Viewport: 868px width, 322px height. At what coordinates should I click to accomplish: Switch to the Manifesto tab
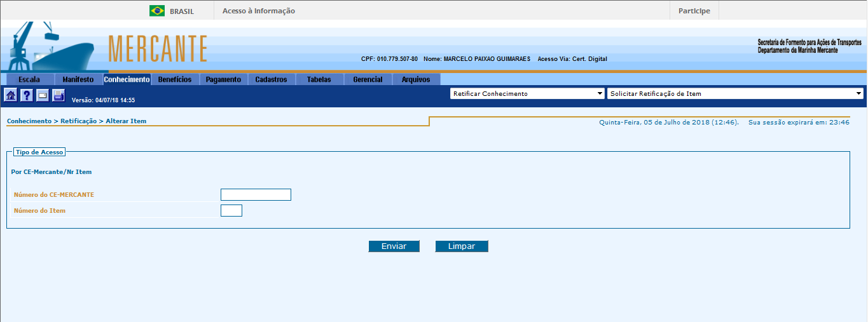[78, 80]
